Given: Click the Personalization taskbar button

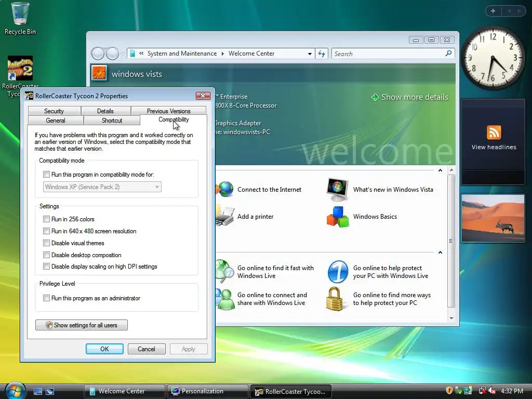Looking at the screenshot, I should point(207,391).
